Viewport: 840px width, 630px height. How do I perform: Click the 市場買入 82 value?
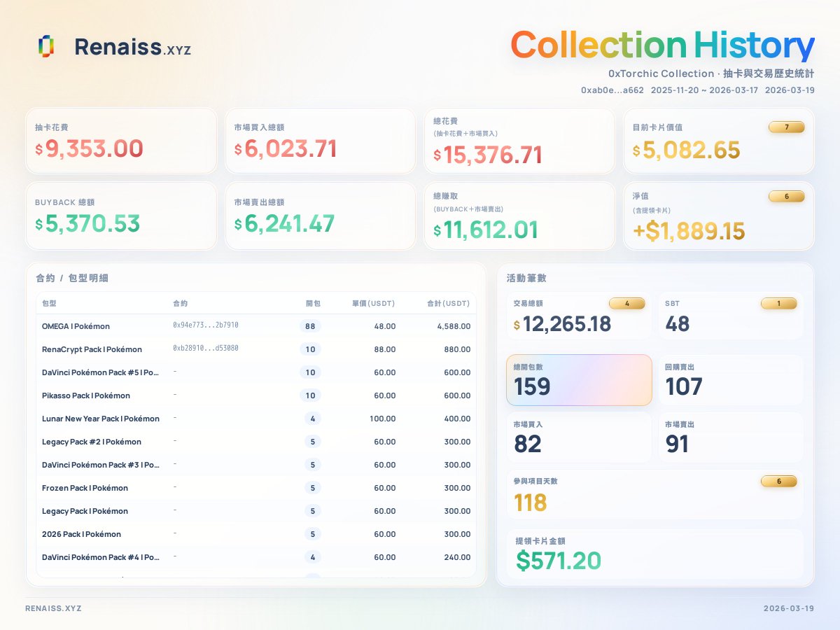[528, 444]
